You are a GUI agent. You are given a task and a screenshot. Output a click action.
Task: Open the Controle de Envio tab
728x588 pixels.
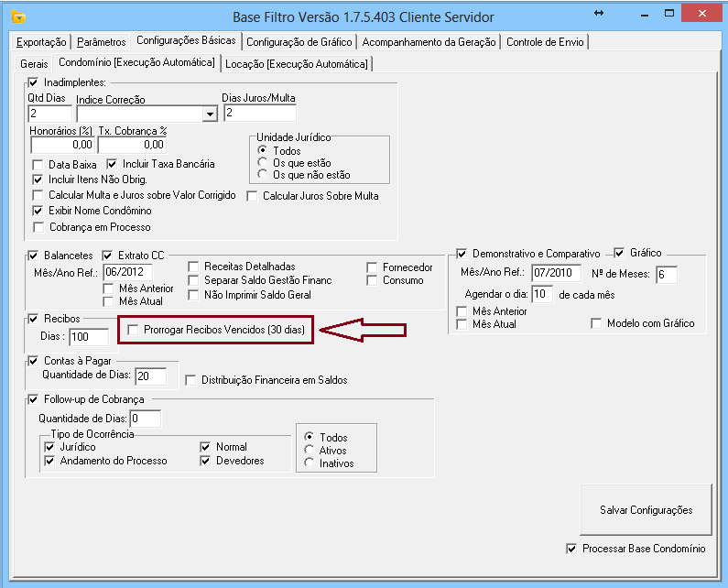pos(545,42)
